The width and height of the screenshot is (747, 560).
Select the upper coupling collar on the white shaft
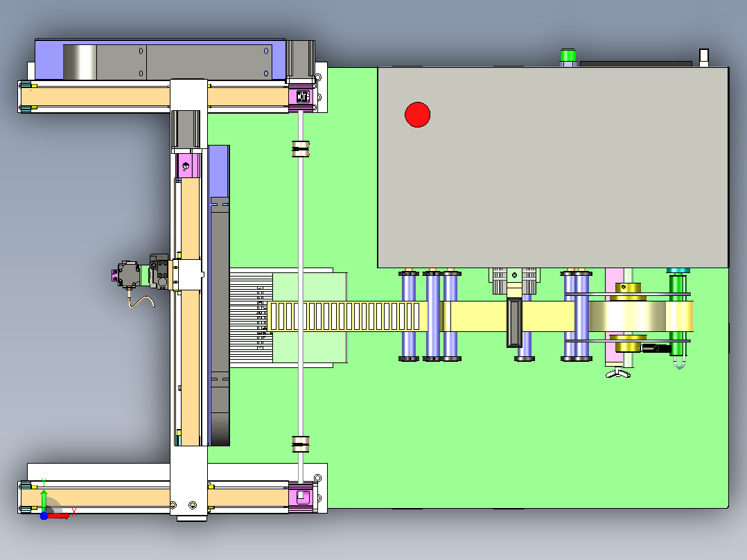point(301,149)
